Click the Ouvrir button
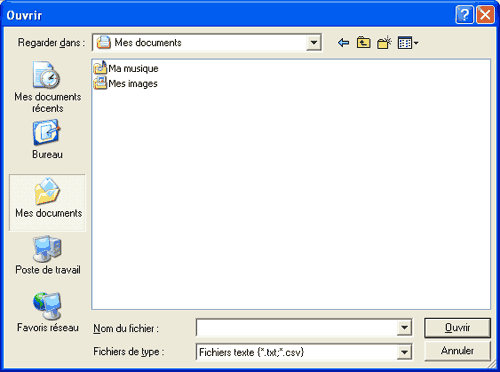Screen dimensions: 500x372 coord(457,328)
